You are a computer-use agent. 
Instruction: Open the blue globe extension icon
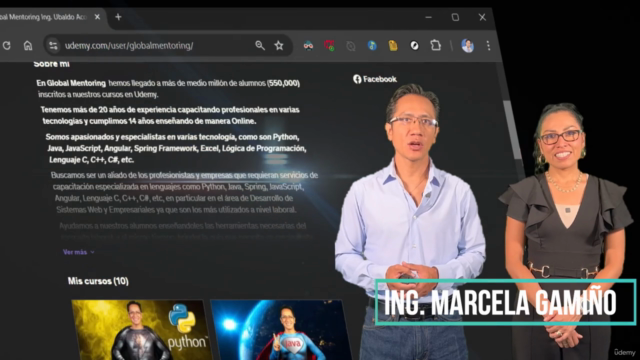[372, 45]
